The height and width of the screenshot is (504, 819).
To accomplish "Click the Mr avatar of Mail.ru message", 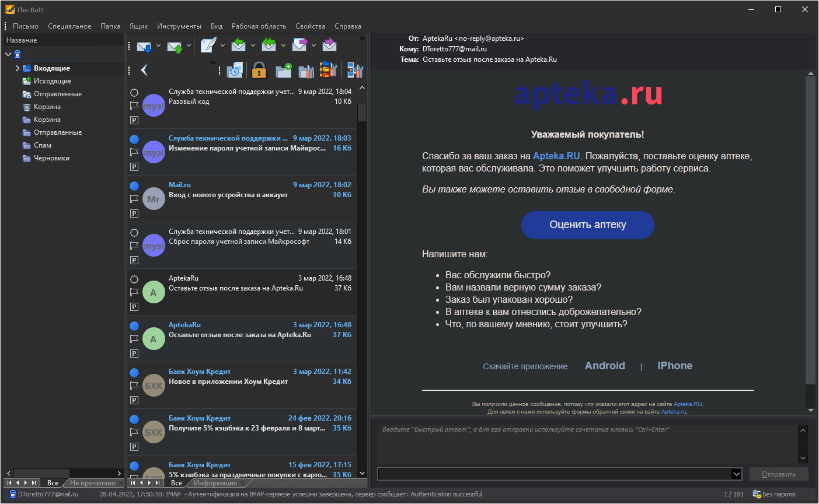I will 154,199.
